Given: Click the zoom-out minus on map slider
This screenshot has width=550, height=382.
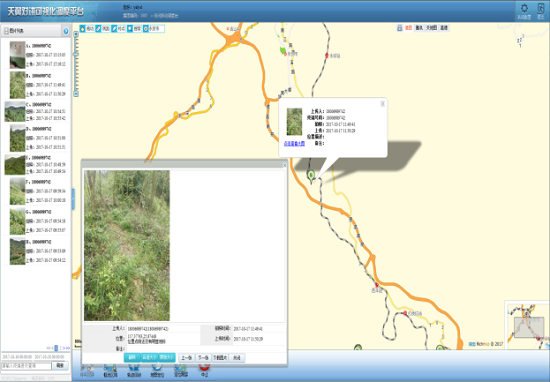Looking at the screenshot, I should (76, 94).
